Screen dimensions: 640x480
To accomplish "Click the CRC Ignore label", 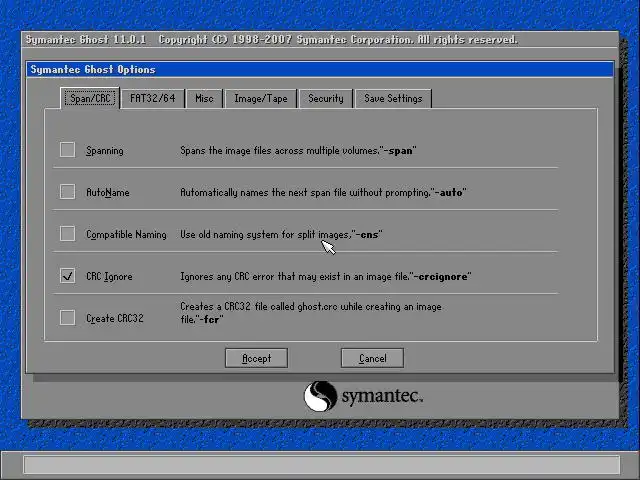I will coord(109,277).
